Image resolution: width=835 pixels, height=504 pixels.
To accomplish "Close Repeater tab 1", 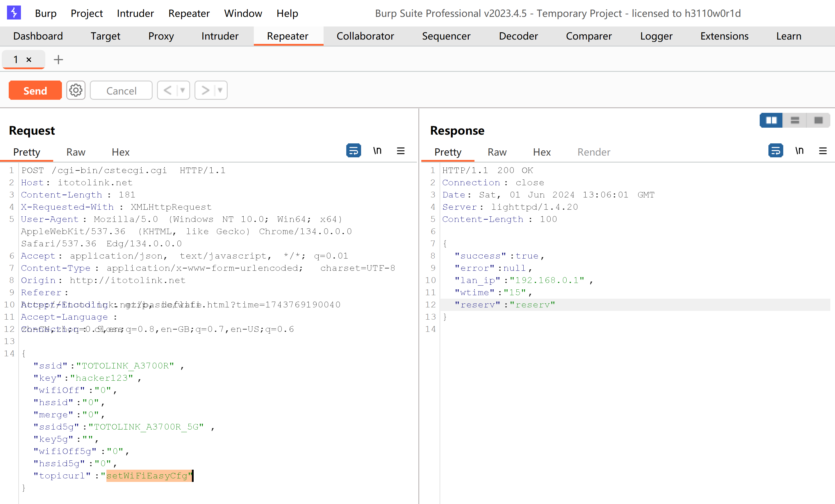I will click(29, 60).
